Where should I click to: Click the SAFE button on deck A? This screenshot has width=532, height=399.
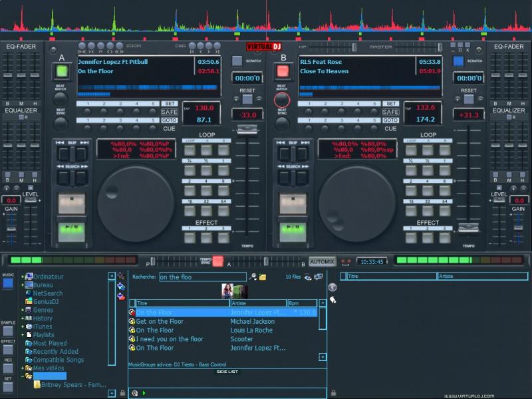pyautogui.click(x=170, y=112)
